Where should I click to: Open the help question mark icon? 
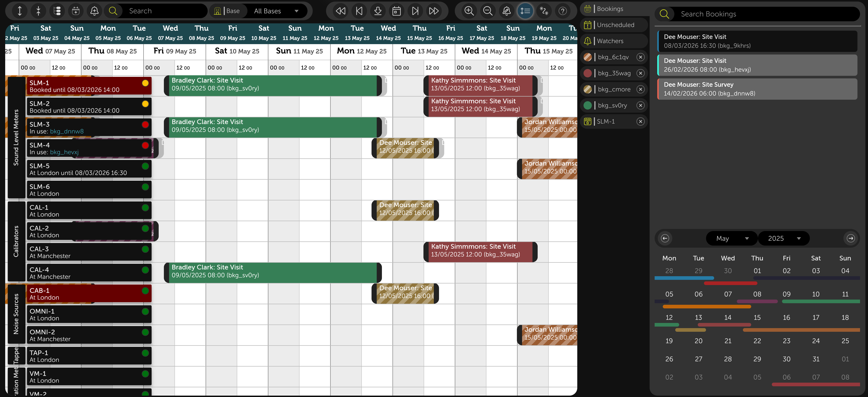click(563, 11)
